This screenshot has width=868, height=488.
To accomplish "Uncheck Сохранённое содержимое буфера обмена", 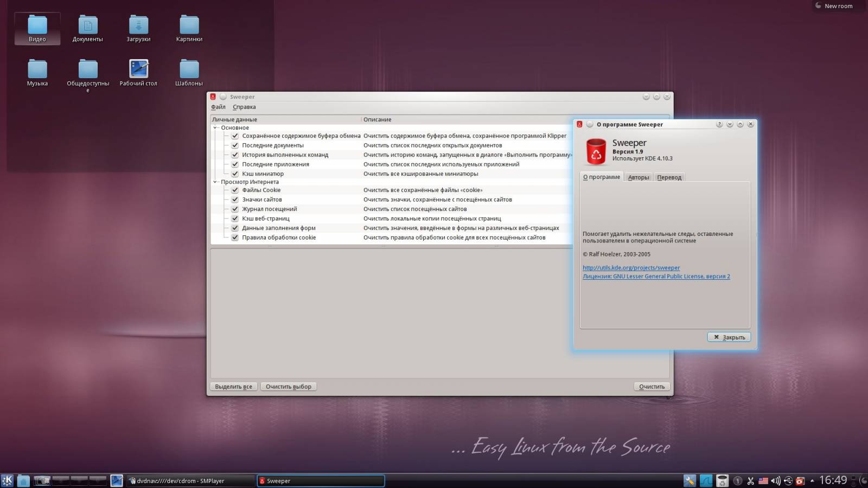I will point(235,136).
